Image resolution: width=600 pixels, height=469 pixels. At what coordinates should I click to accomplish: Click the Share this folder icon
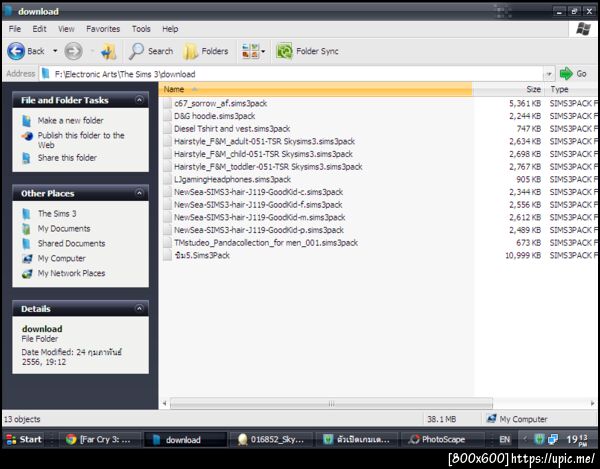pos(26,158)
